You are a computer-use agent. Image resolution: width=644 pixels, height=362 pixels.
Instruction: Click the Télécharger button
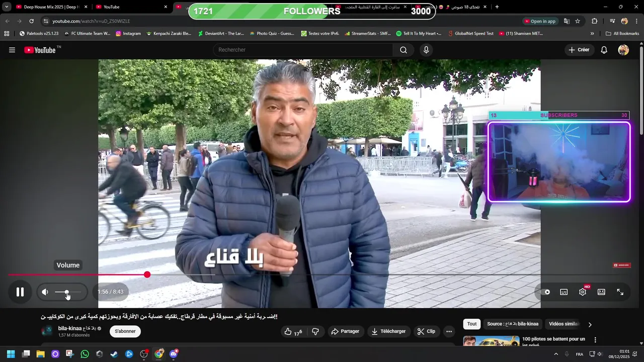click(388, 331)
